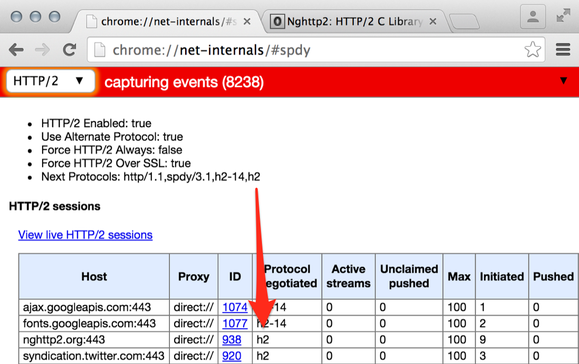Click the macOS red close window button
Viewport: 579px width, 364px height.
[16, 17]
